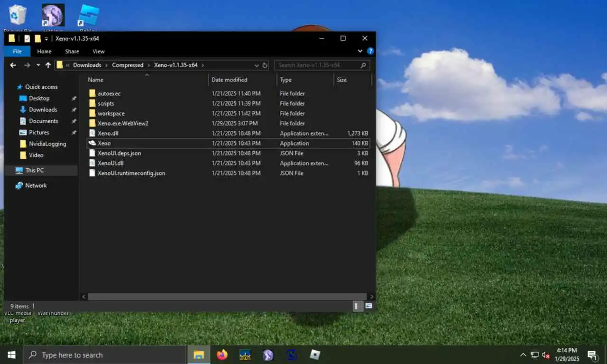The width and height of the screenshot is (607, 364).
Task: Click Xeno-v1.1.35-x64 in address breadcrumb
Action: point(175,65)
